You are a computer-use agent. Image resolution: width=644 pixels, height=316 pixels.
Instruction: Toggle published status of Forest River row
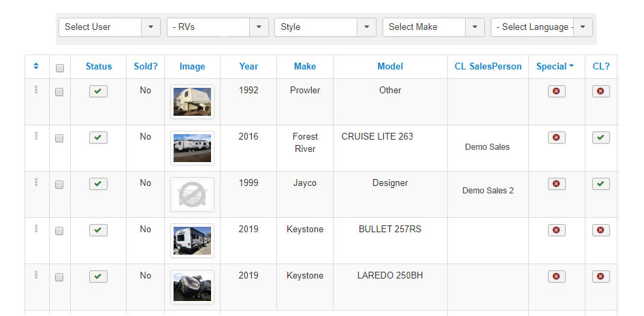(x=98, y=138)
